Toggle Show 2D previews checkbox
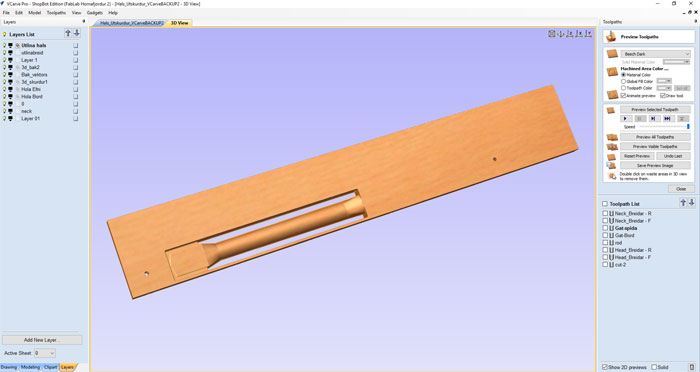Screen dimensions: 700x372 (x=605, y=367)
